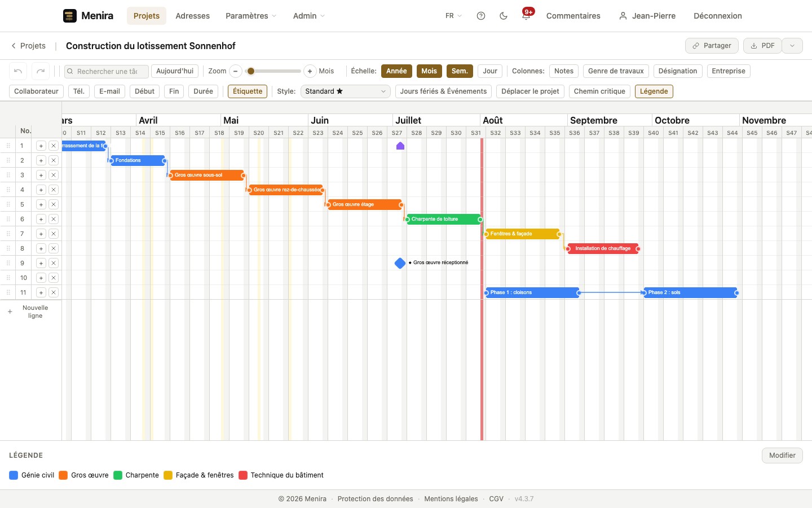This screenshot has width=812, height=508.
Task: Toggle the Année scale button
Action: 396,71
